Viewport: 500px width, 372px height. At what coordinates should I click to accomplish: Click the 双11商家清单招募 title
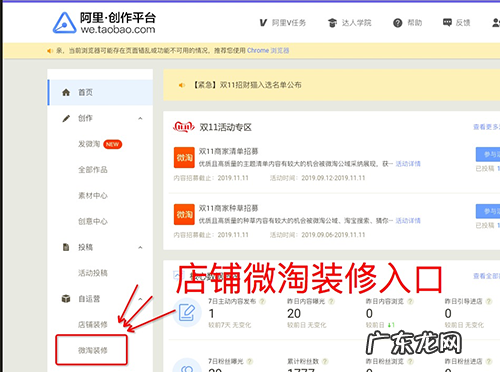click(229, 151)
